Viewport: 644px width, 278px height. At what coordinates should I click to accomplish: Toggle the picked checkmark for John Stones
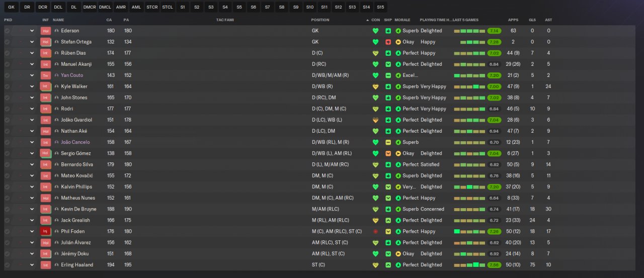tap(7, 98)
